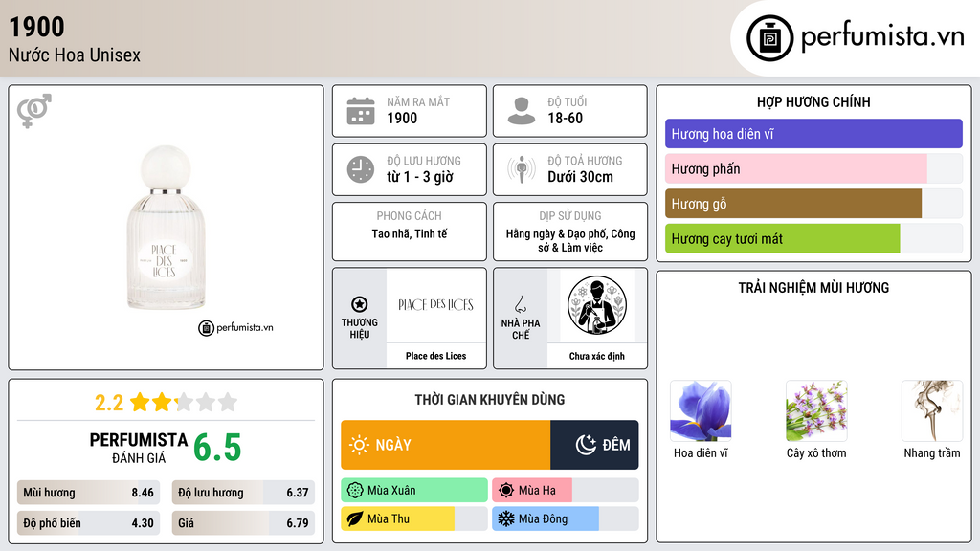The width and height of the screenshot is (980, 551).
Task: Click the Nước Hoa Unisex subtitle
Action: coord(75,55)
